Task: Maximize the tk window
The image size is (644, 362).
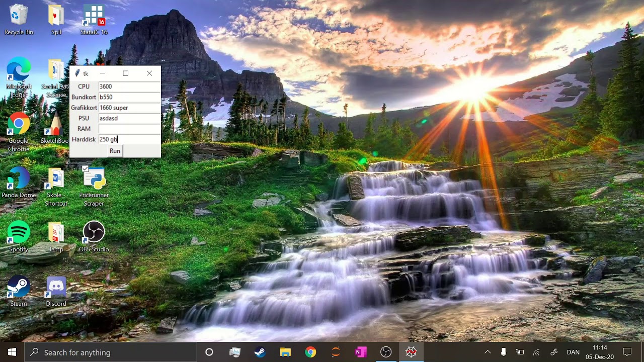Action: (126, 73)
